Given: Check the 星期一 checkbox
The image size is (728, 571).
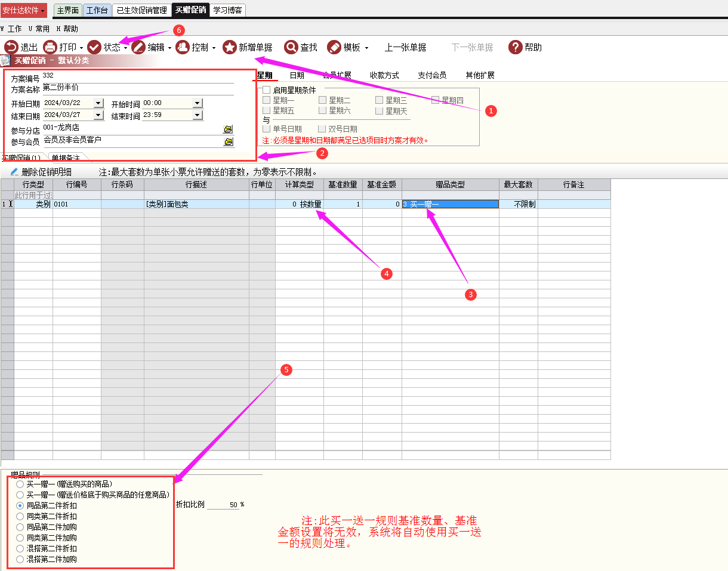Looking at the screenshot, I should (266, 100).
